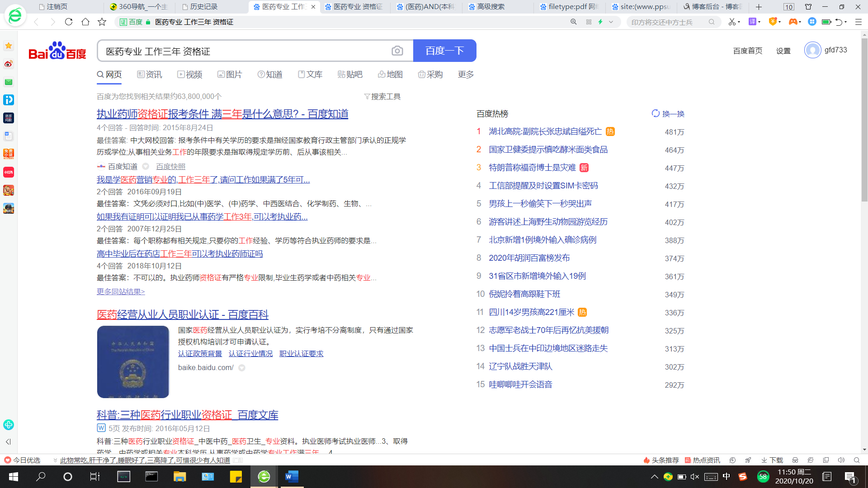Click the home page icon
868x488 pixels.
[x=85, y=22]
